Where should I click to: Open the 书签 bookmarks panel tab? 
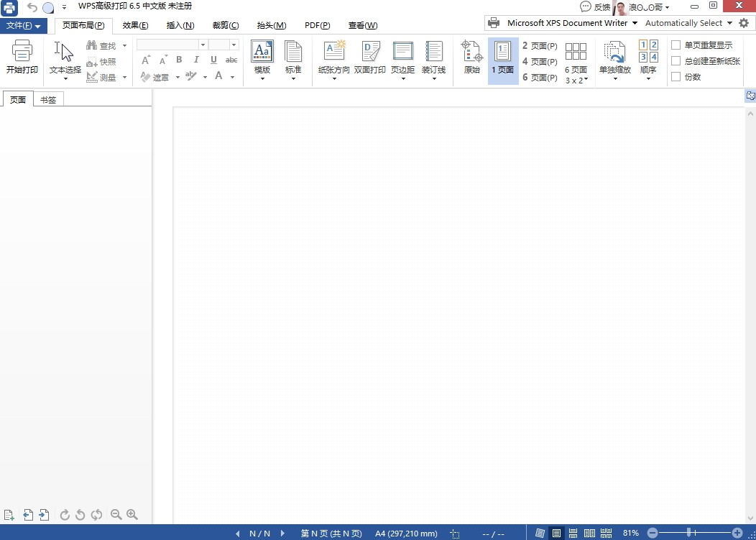[48, 100]
